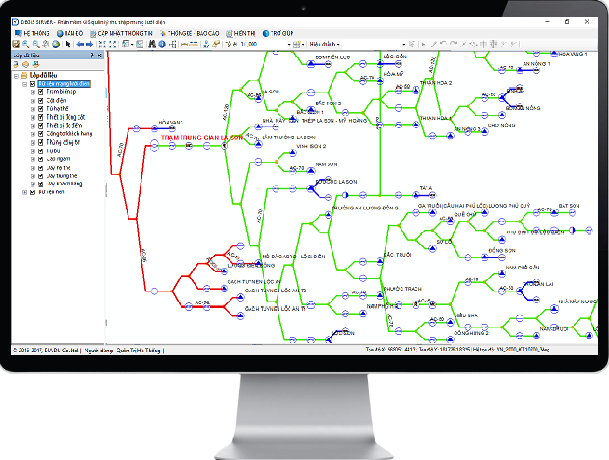Toggle the Cột điện layer checkbox
This screenshot has width=609, height=460.
[x=42, y=103]
